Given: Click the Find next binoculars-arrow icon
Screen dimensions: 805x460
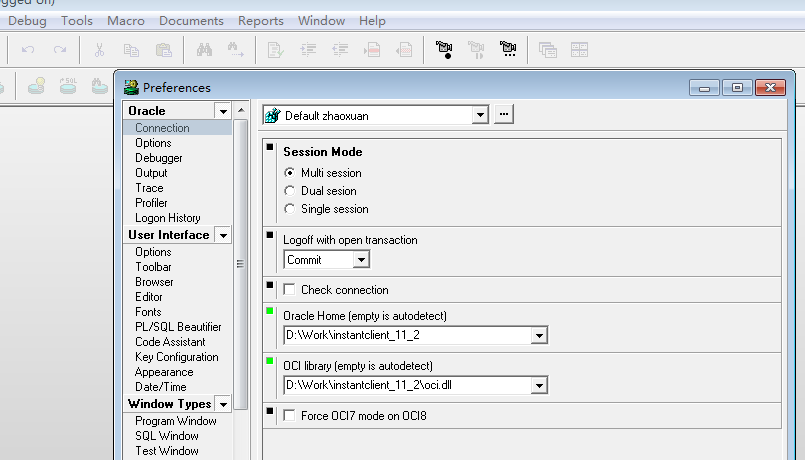Looking at the screenshot, I should click(236, 50).
